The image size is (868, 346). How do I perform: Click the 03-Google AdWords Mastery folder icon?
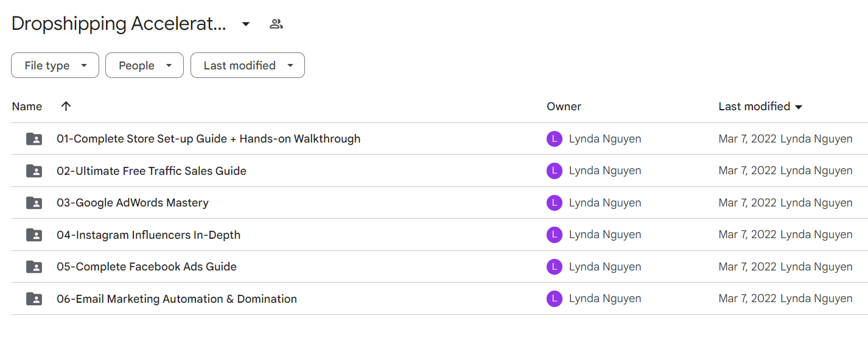[x=34, y=203]
